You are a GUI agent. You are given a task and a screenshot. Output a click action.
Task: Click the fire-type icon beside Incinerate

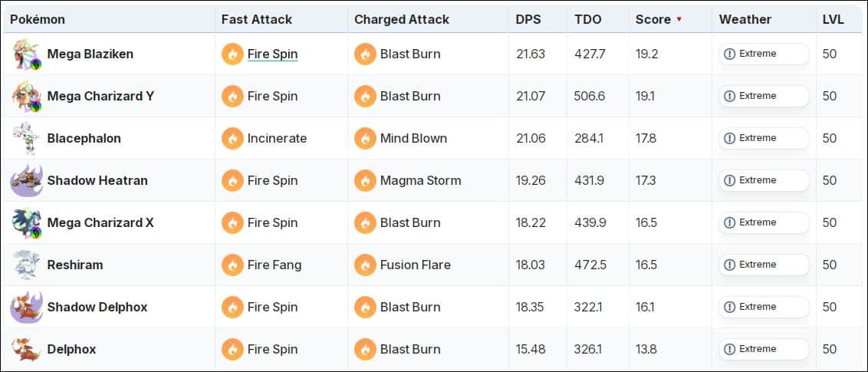232,139
